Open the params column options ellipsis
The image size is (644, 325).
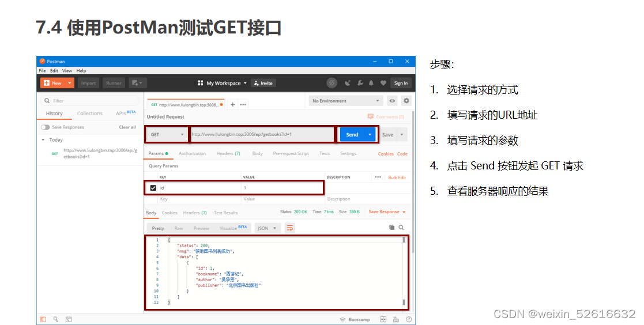click(378, 177)
